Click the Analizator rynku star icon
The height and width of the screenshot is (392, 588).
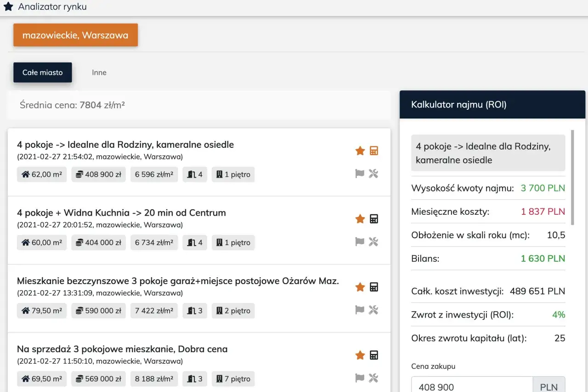coord(8,7)
